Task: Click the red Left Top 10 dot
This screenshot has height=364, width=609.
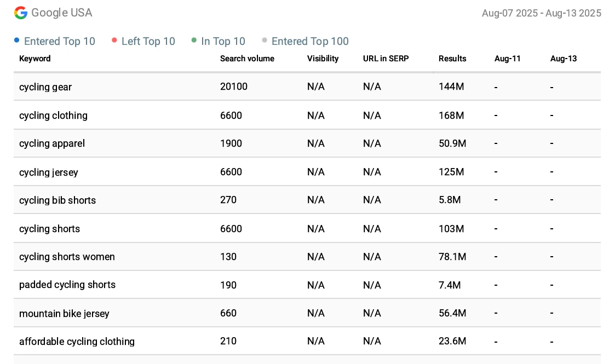Action: pos(114,41)
